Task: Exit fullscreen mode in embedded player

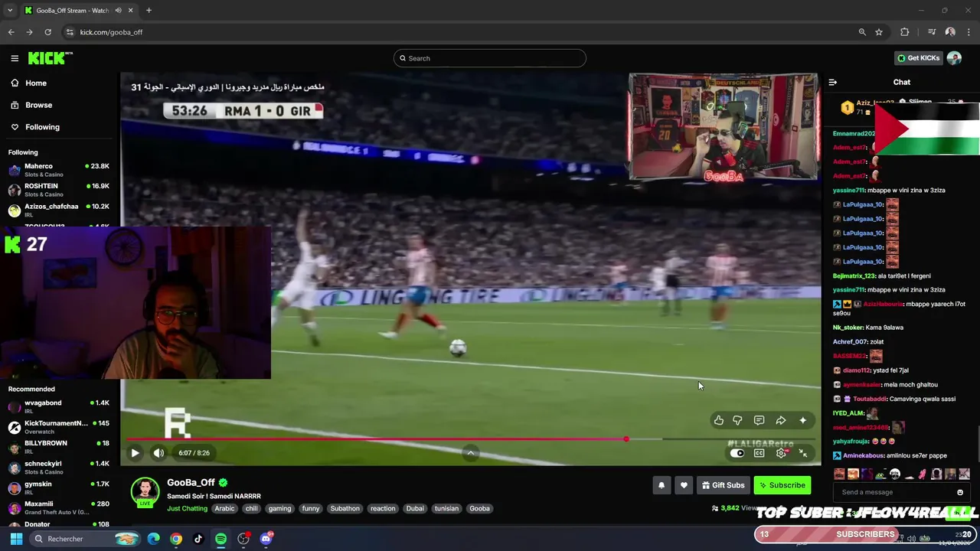Action: (803, 453)
